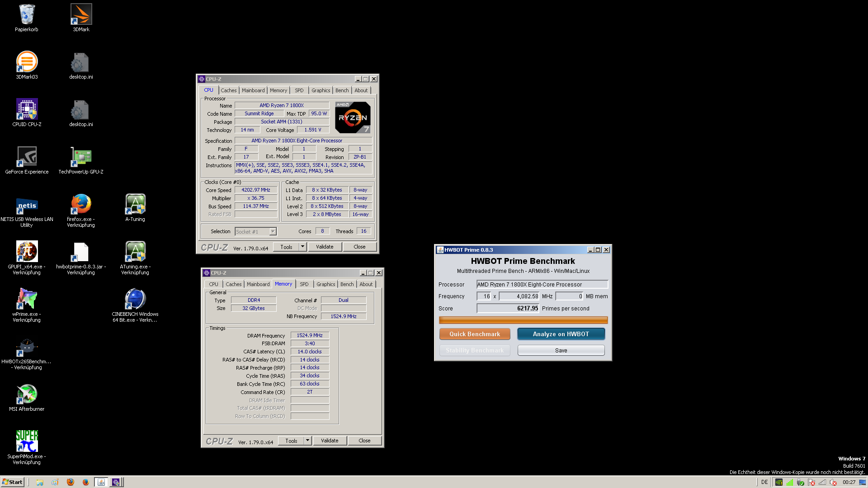
Task: Click Tools button in bottom CPU-Z window
Action: 291,441
